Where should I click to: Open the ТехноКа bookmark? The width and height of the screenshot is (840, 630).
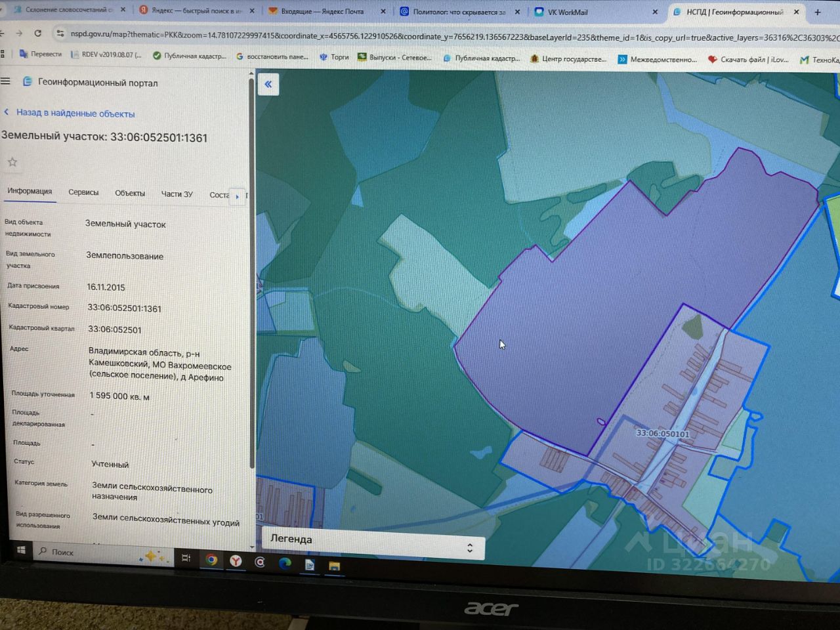[x=820, y=60]
